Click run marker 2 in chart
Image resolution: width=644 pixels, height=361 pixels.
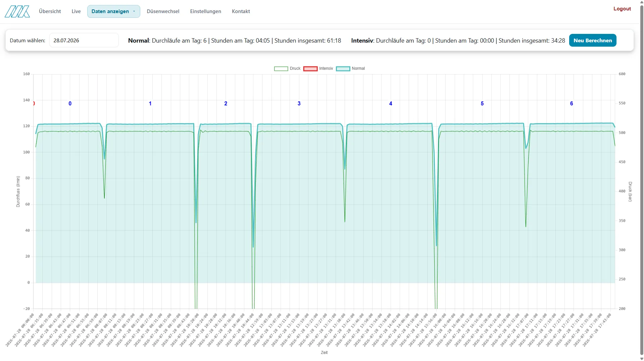point(226,104)
